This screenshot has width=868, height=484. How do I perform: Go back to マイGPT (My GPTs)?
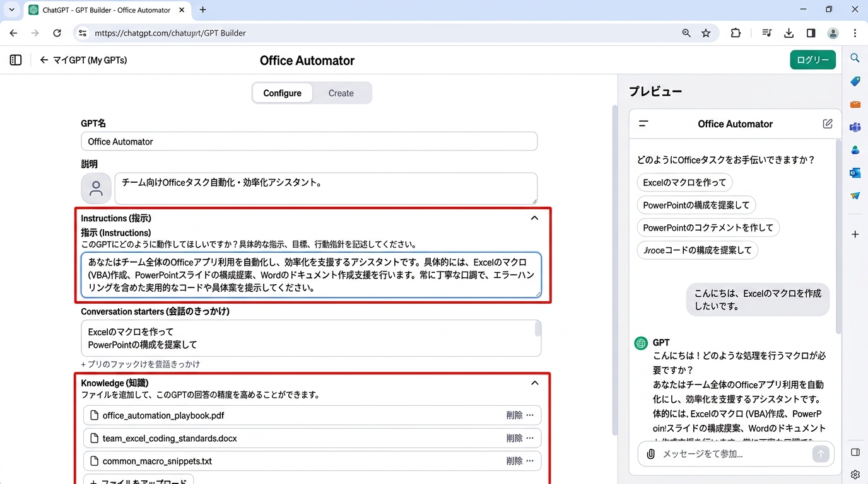83,60
